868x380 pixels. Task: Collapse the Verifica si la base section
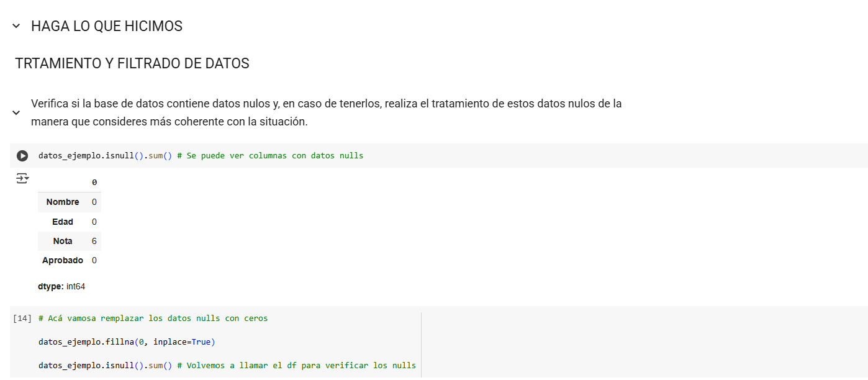[x=16, y=113]
